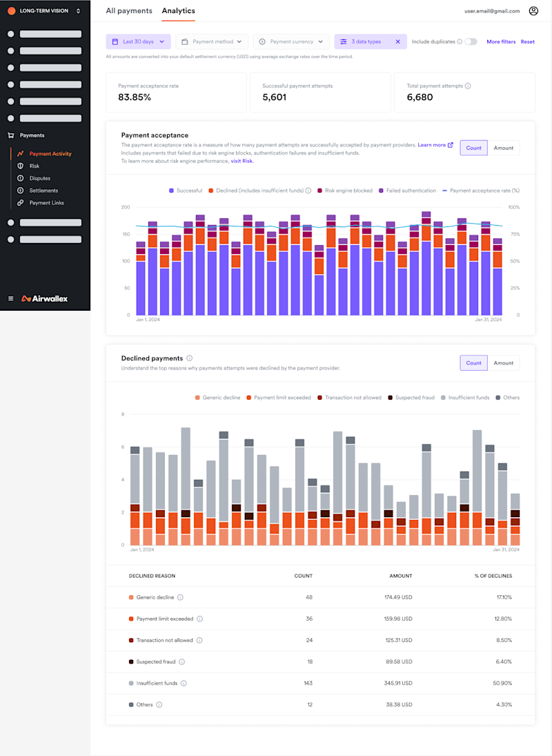Click the Reset filters link
The image size is (552, 756).
pyautogui.click(x=527, y=42)
